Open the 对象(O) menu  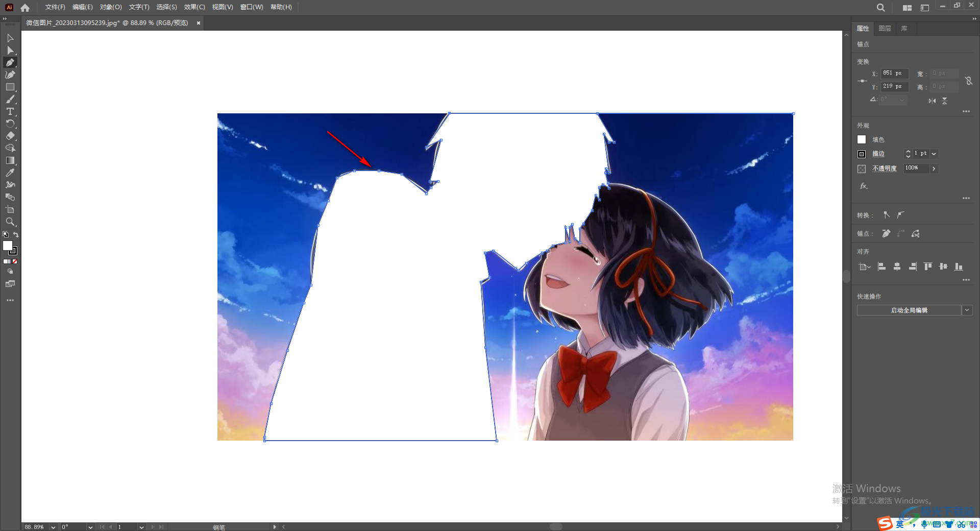(111, 7)
